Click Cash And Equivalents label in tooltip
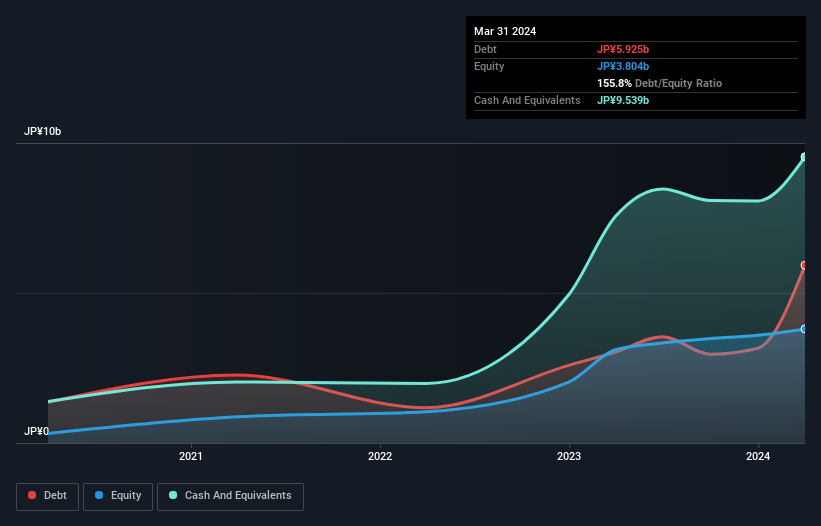This screenshot has height=526, width=821. tap(527, 100)
